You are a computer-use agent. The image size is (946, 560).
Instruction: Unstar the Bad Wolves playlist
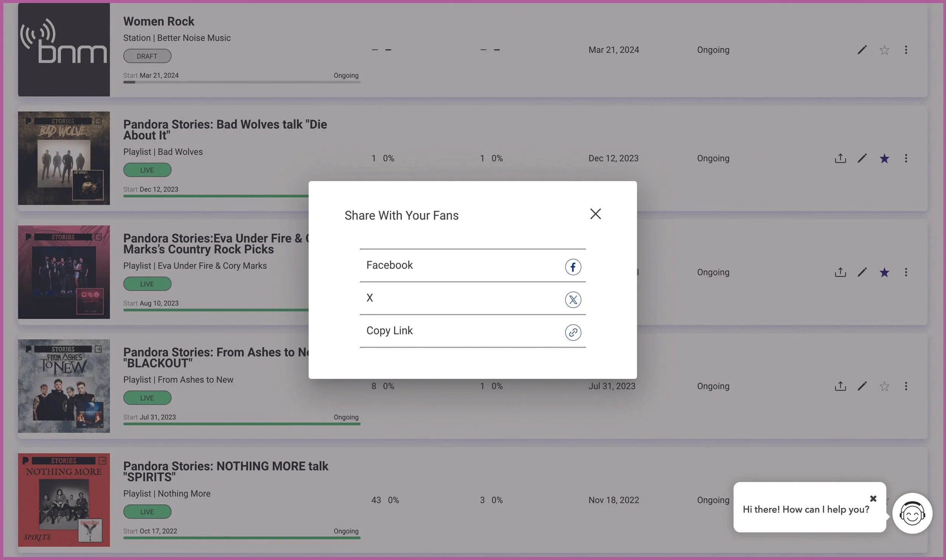tap(884, 158)
